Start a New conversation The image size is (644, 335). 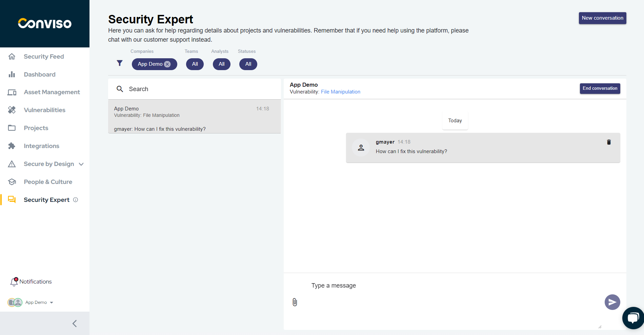(602, 18)
